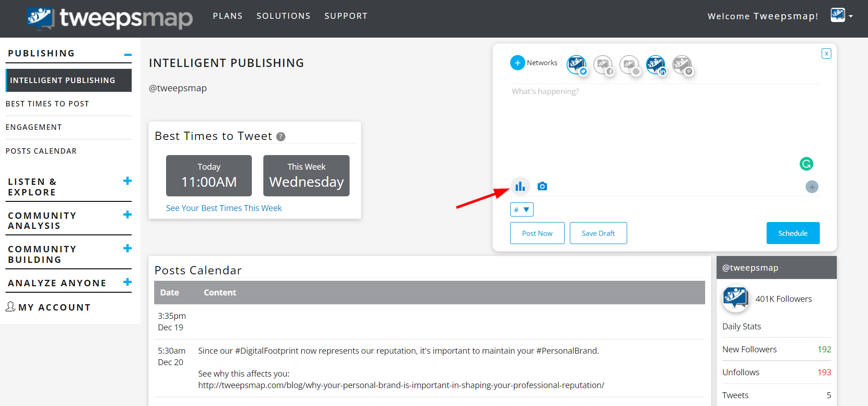Open the Plans menu in the header
868x406 pixels.
(228, 16)
